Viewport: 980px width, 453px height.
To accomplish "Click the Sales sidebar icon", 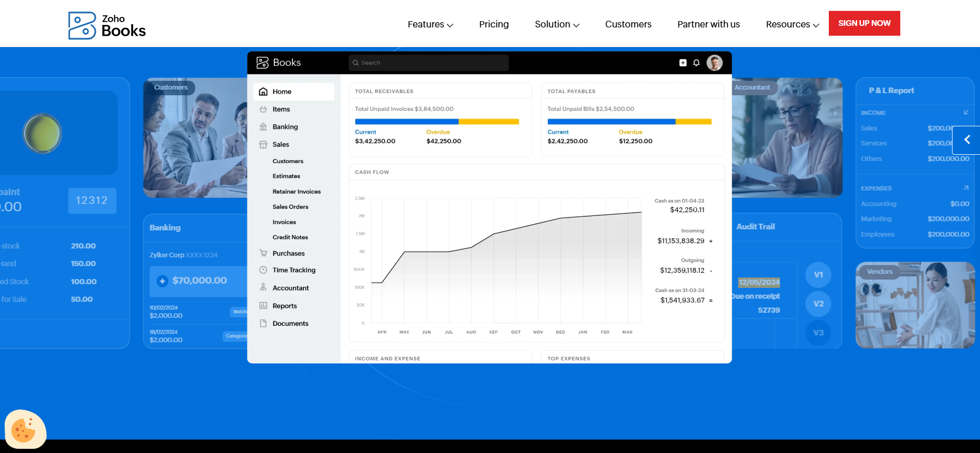I will point(263,144).
